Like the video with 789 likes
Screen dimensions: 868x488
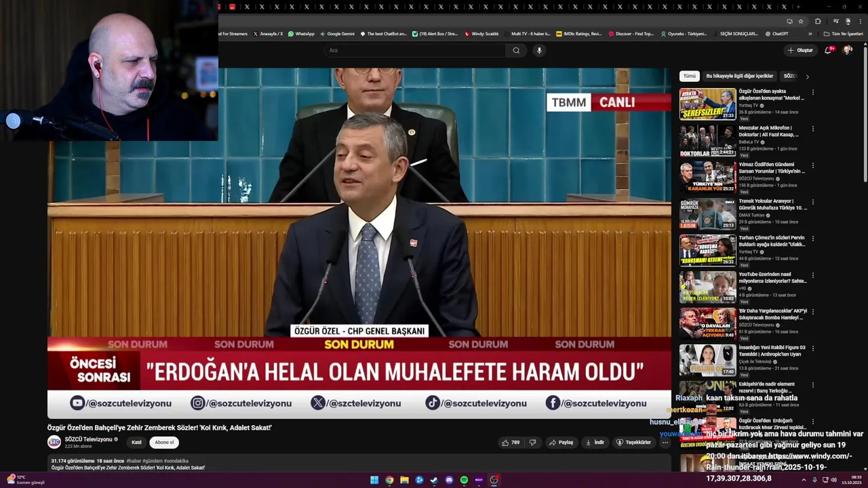511,443
